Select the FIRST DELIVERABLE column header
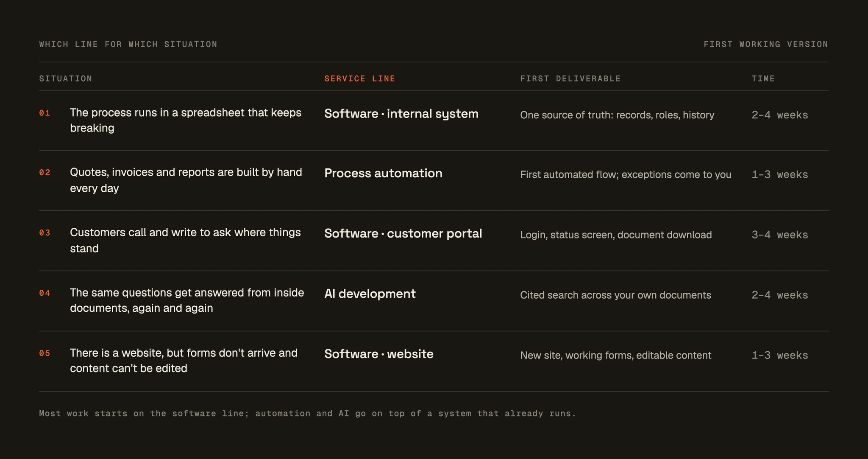This screenshot has width=868, height=459. tap(570, 78)
